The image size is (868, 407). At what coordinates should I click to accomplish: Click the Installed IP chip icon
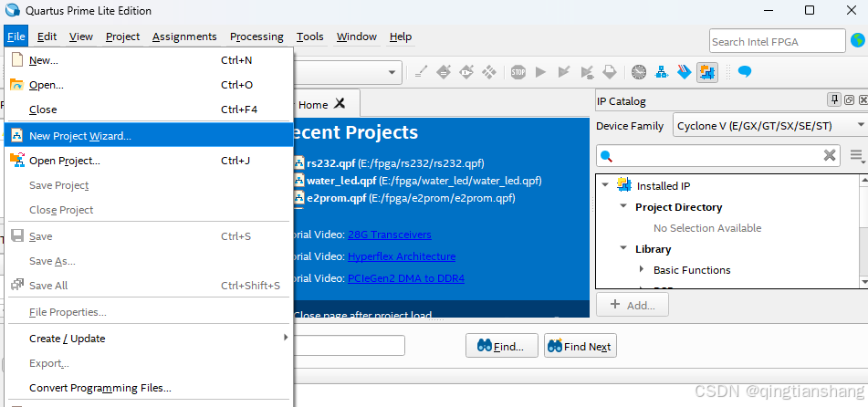(624, 185)
